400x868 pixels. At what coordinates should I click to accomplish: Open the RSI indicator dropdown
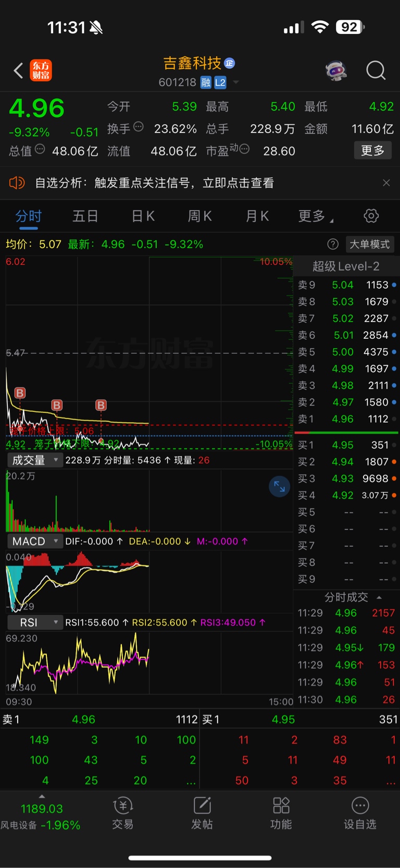point(35,622)
